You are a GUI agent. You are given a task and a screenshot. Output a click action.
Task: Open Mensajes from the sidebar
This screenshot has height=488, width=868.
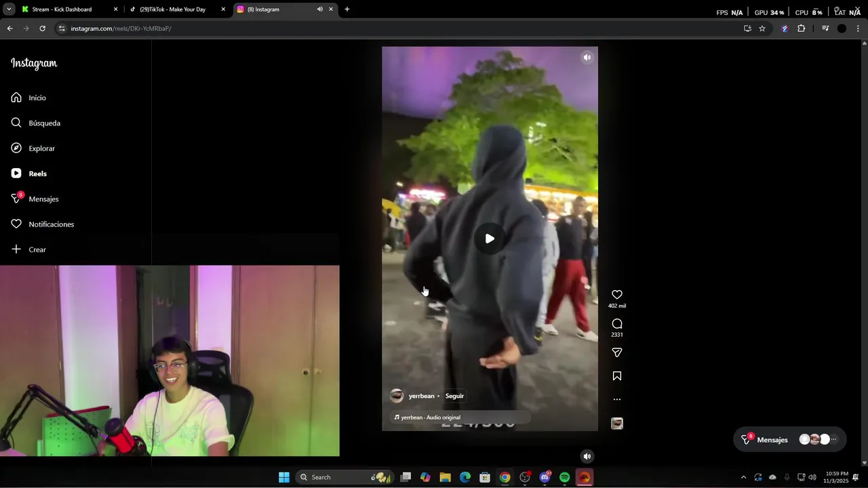coord(43,199)
